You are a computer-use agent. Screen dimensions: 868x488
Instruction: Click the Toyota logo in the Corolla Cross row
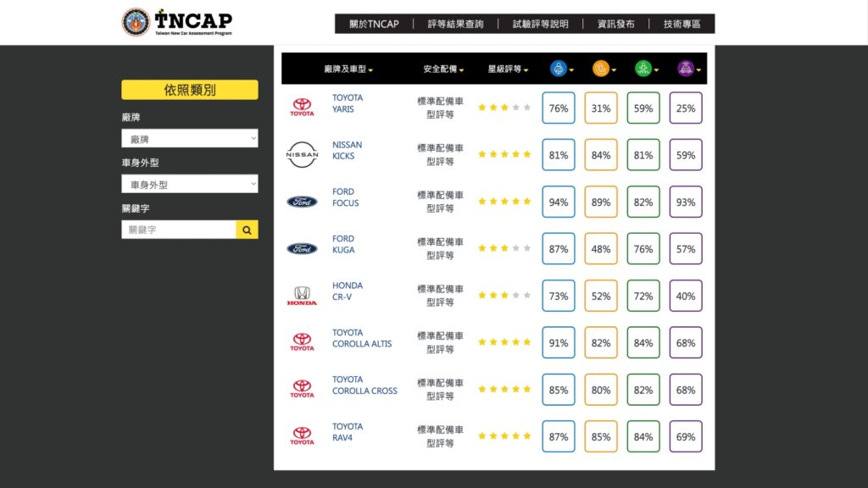[x=303, y=389]
